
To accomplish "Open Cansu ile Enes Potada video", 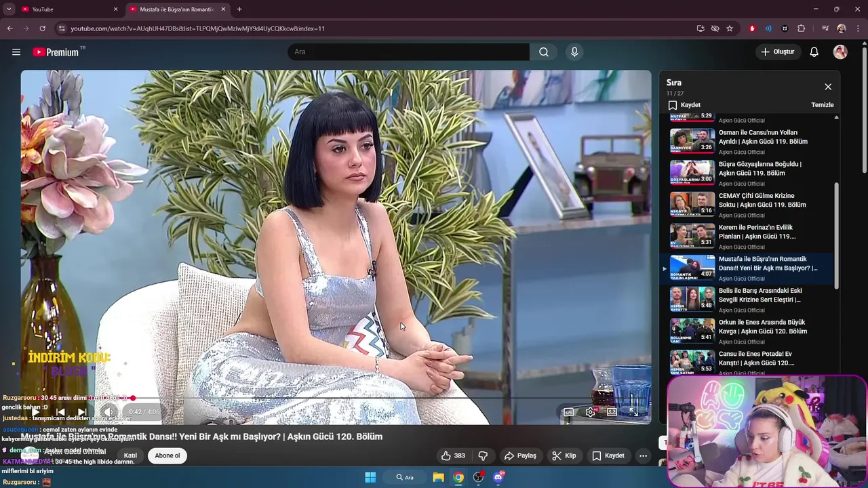I will tap(748, 363).
